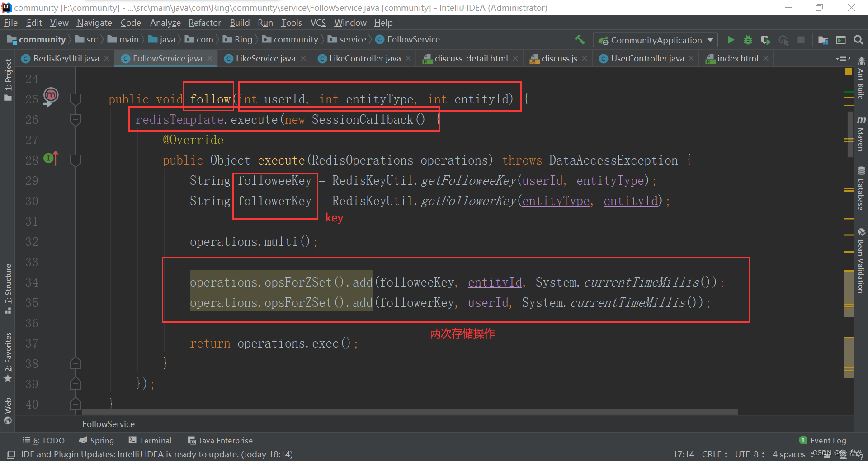Screen dimensions: 868x461
Task: Open the Event Log panel
Action: 823,440
